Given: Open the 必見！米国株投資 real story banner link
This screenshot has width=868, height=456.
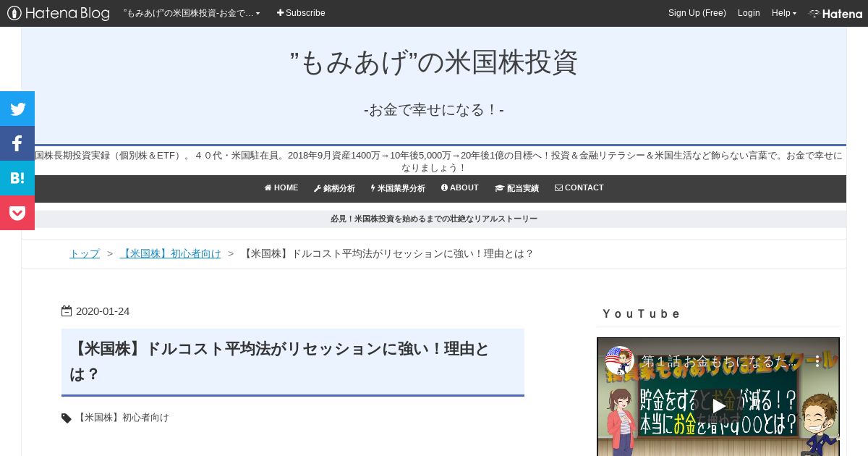Looking at the screenshot, I should pyautogui.click(x=434, y=219).
